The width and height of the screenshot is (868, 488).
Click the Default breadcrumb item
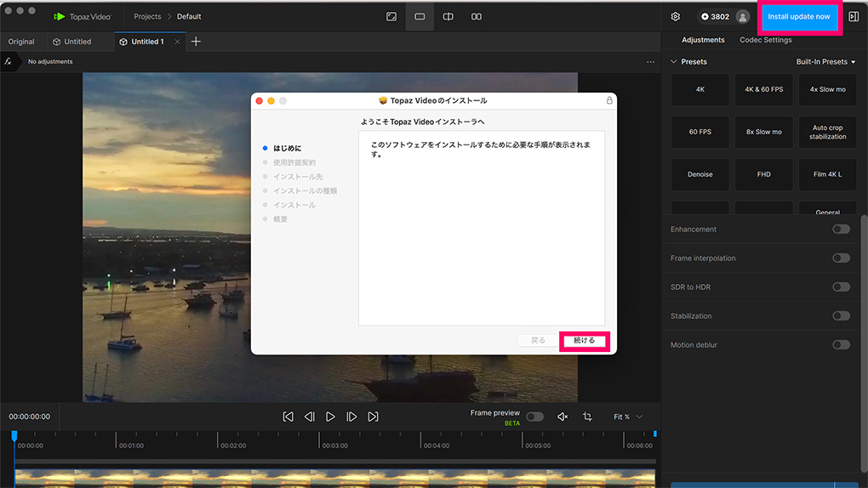[x=189, y=17]
